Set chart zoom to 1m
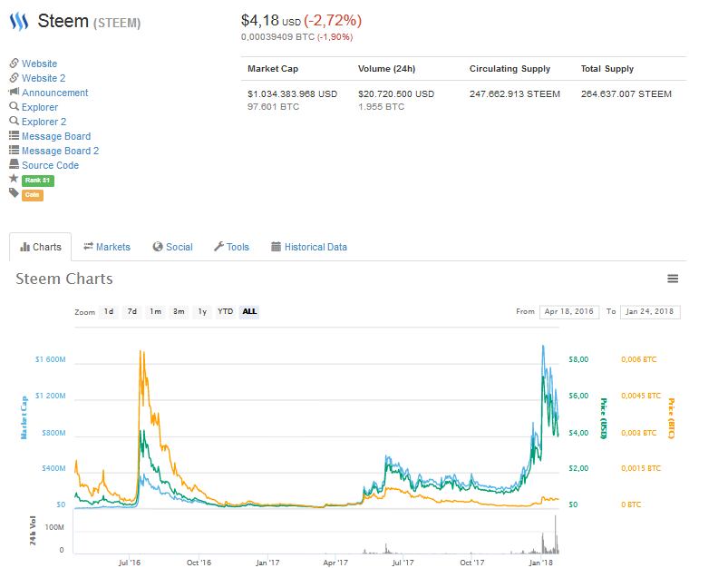728x568 pixels. tap(156, 311)
